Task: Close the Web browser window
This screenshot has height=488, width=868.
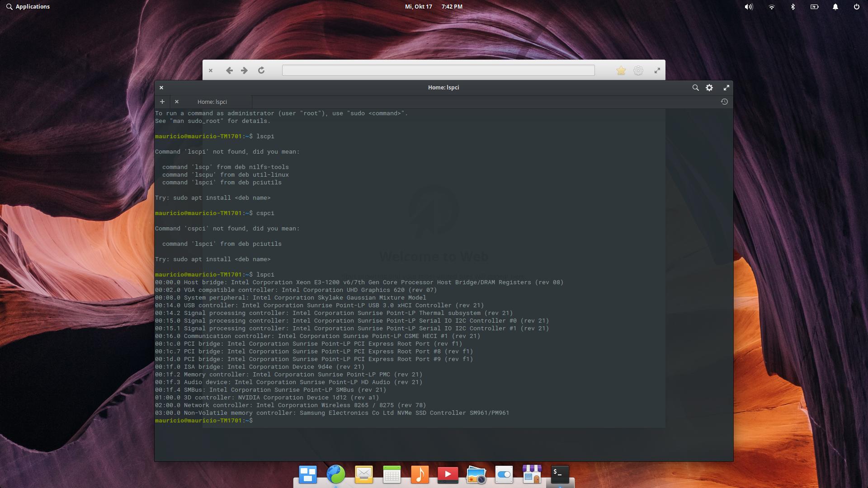Action: click(x=210, y=70)
